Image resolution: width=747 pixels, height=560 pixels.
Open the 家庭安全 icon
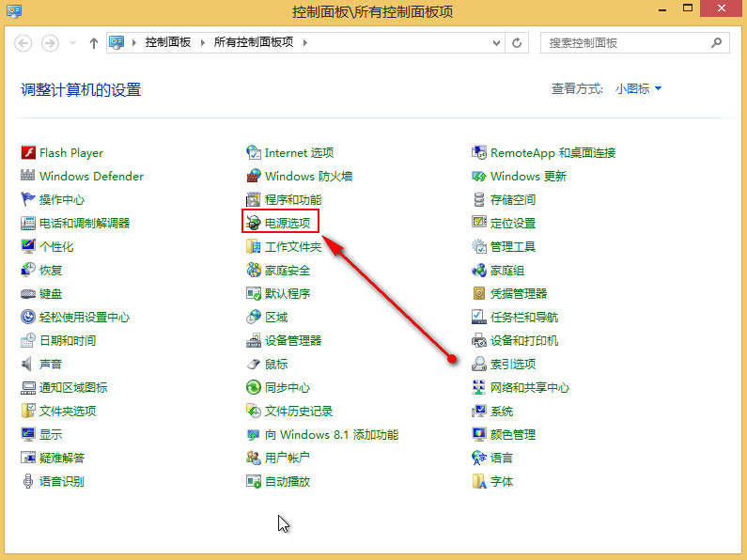254,270
